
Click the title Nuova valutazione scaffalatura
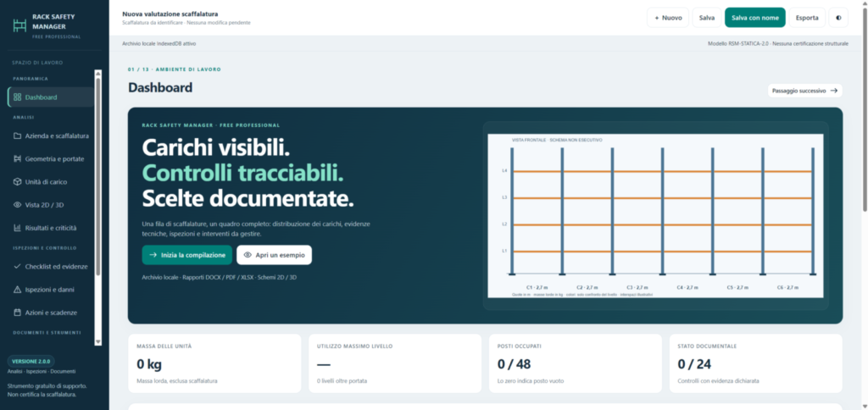coord(170,14)
